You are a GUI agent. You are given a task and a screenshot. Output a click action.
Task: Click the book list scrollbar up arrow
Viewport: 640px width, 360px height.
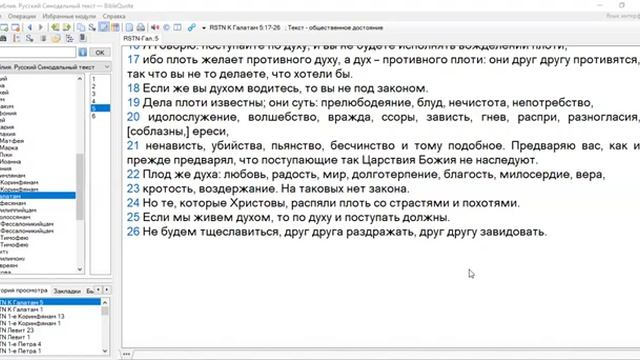pyautogui.click(x=80, y=78)
